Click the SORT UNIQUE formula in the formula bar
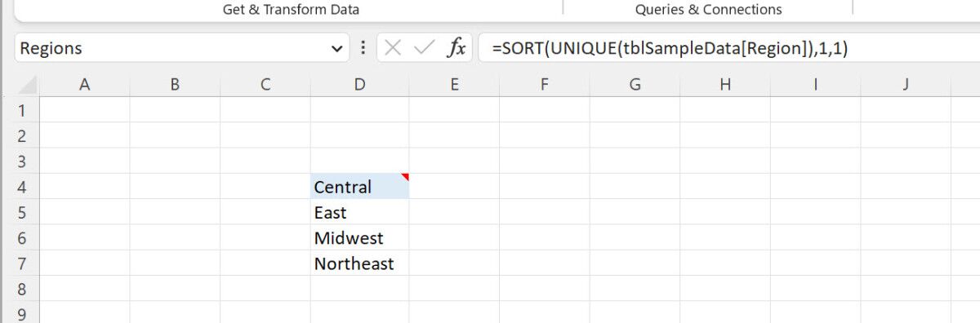This screenshot has width=980, height=323. (670, 49)
